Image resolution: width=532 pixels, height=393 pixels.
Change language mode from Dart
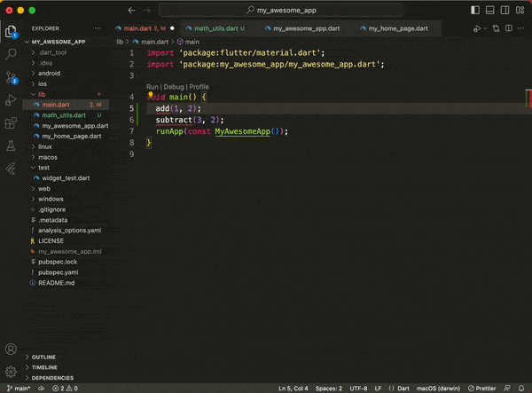coord(403,389)
